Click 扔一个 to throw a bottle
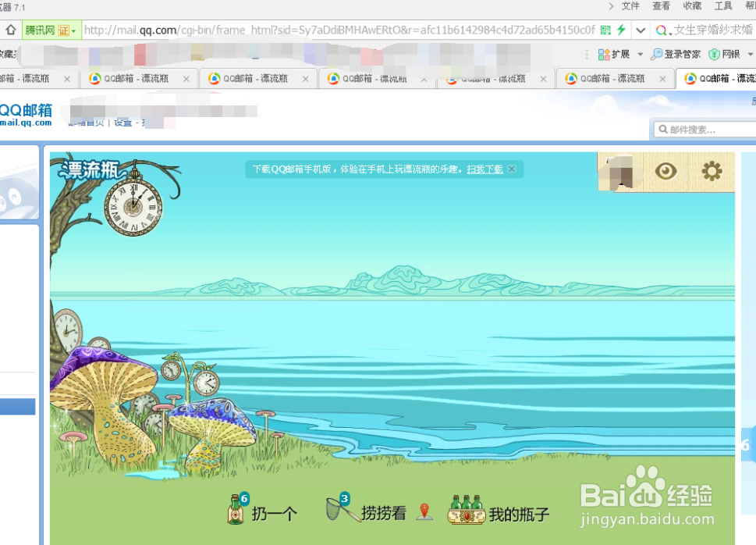756x545 pixels. [x=274, y=514]
